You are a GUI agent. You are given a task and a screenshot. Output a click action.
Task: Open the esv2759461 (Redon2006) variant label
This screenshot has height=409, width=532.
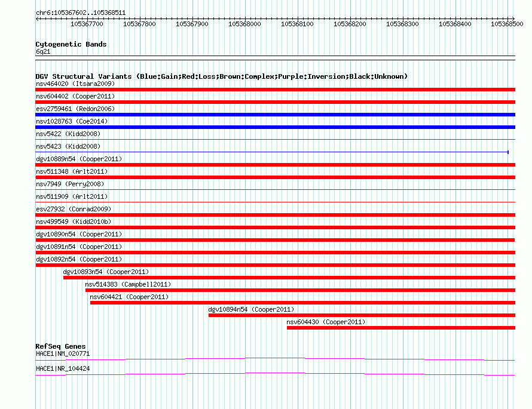coord(75,109)
